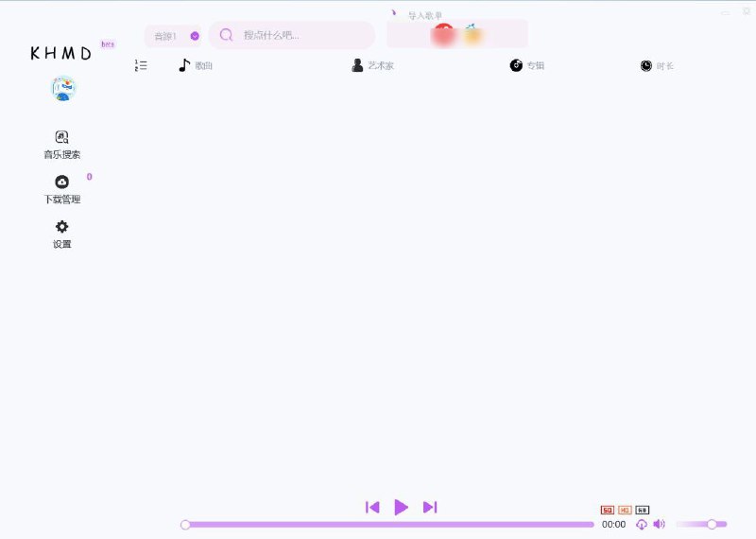This screenshot has height=539, width=756.
Task: Select HQ audio quality
Action: (625, 510)
